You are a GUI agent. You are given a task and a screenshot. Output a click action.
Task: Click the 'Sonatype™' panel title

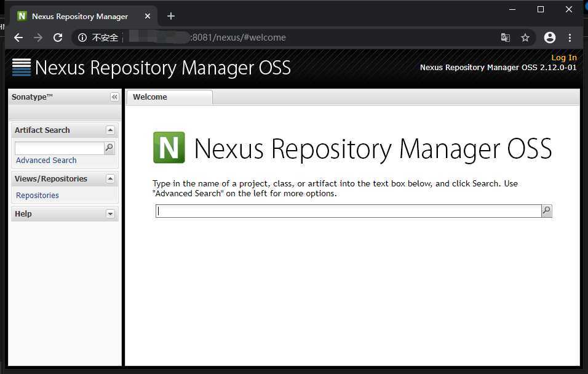[x=32, y=97]
